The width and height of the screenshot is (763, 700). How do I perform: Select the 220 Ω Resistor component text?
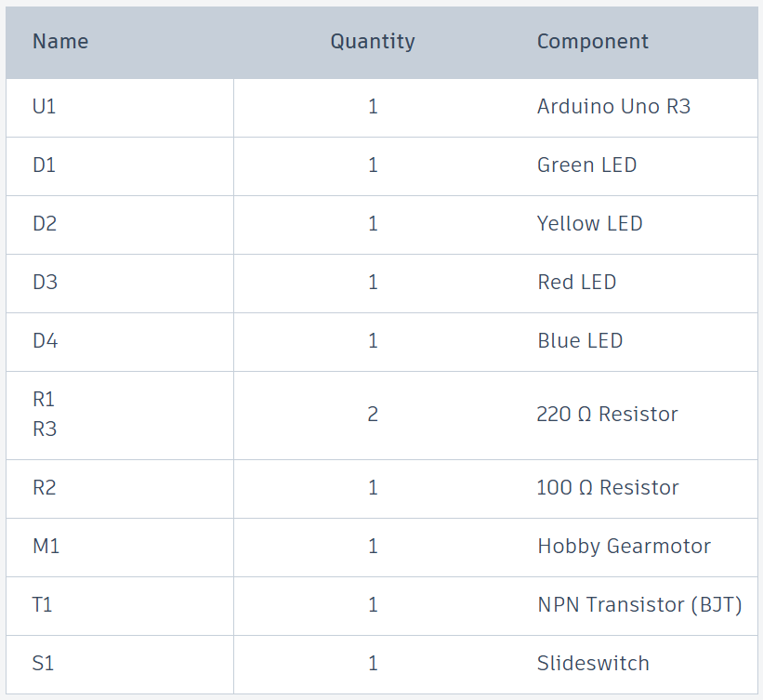click(607, 415)
